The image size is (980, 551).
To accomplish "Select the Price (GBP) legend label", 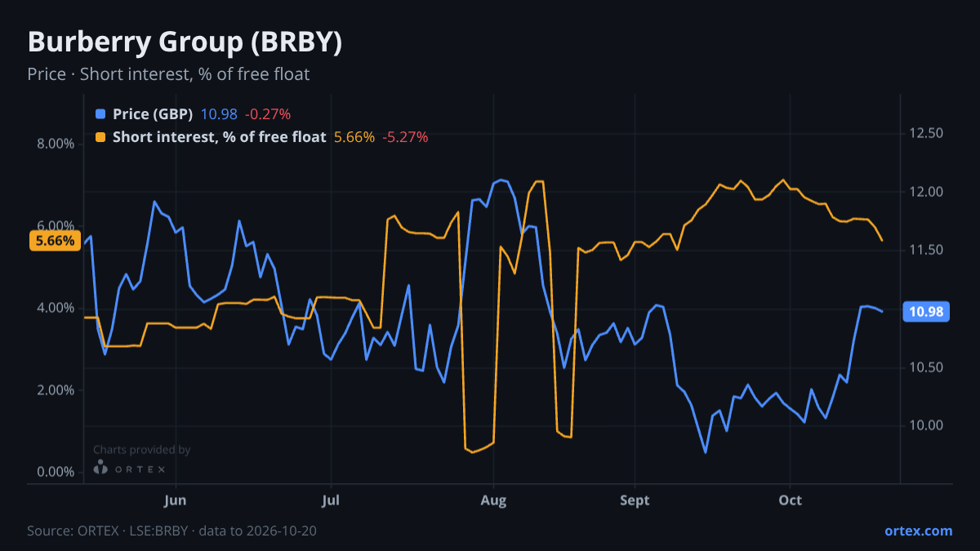I will 153,114.
